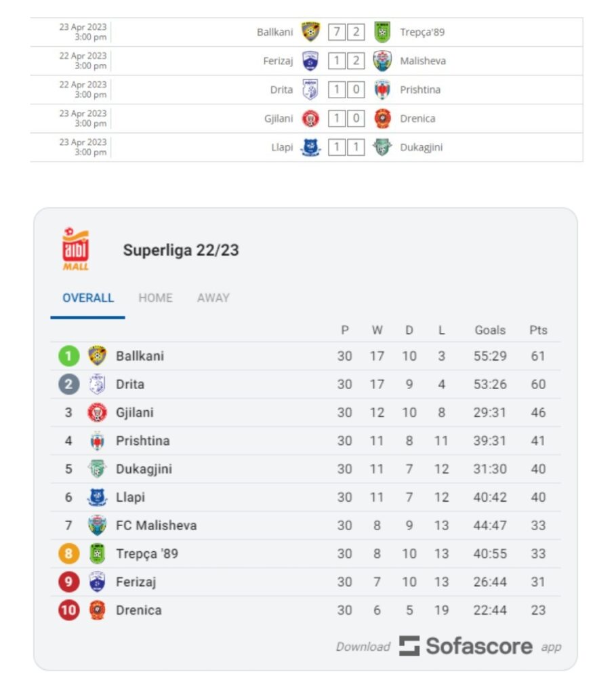
Task: Click the Malisheva crest in the match results
Action: pos(383,61)
